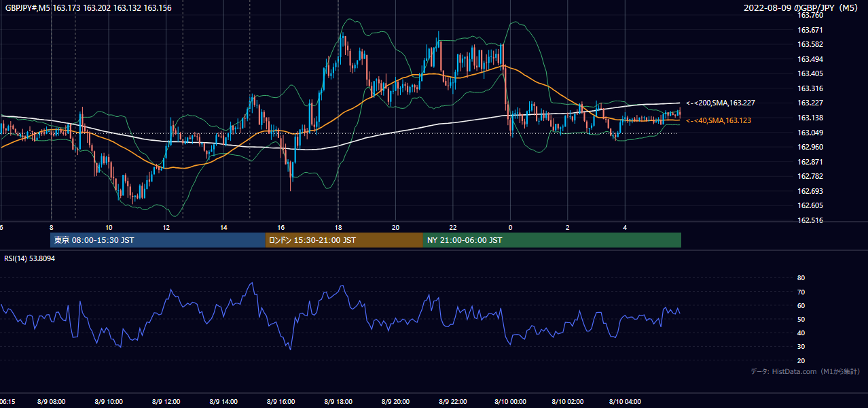Click the RSI(14) 53.8094 indicator label

29,258
